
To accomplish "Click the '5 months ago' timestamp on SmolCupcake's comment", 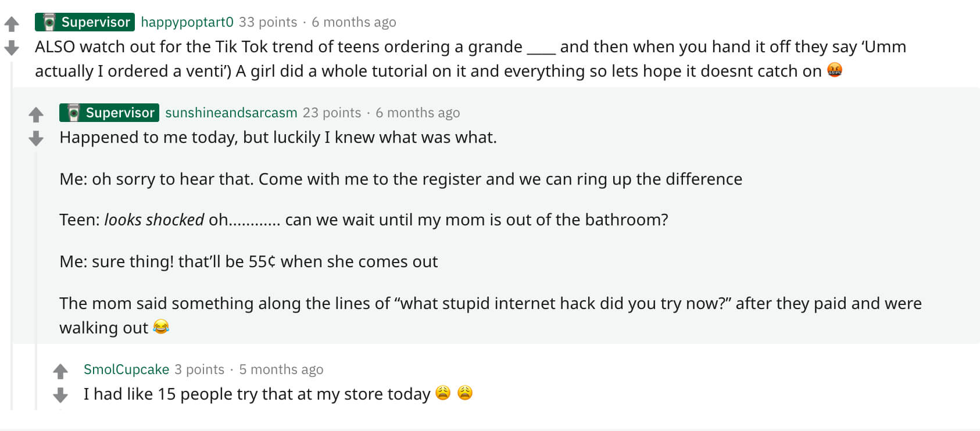I will point(281,369).
